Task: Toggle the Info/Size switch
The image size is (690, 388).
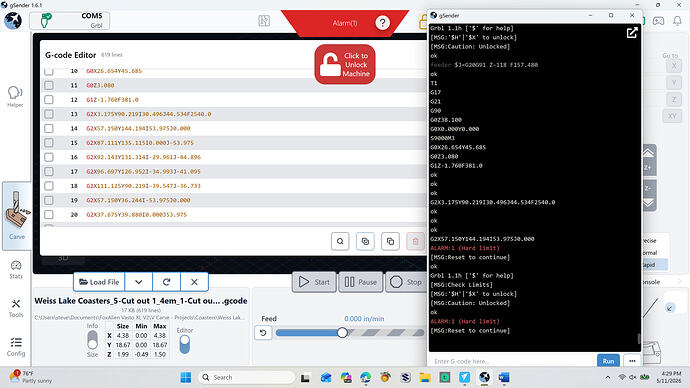Action: click(92, 340)
